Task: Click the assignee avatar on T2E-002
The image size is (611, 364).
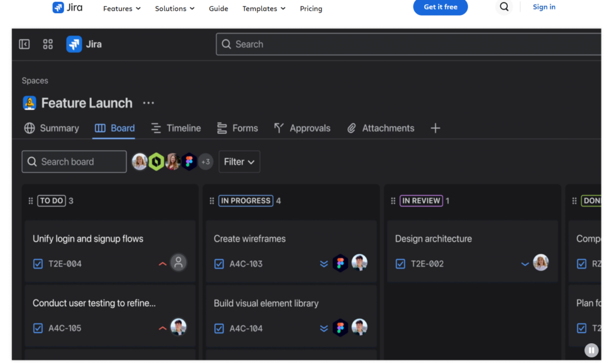Action: click(541, 263)
